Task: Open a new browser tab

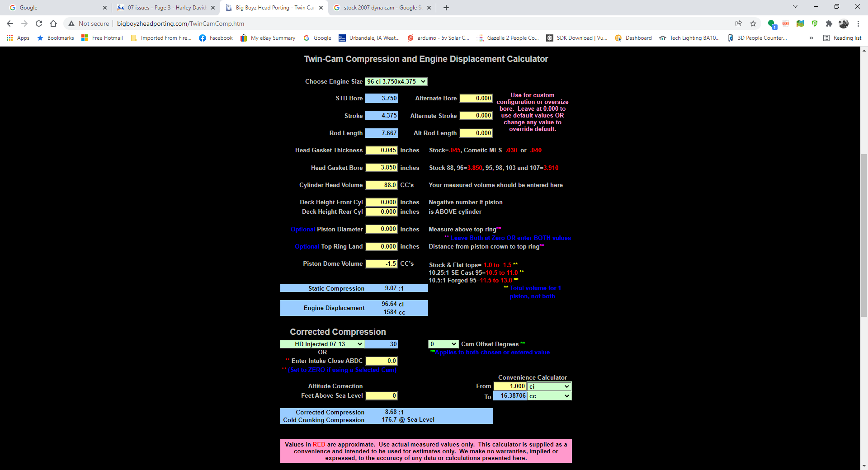Action: point(446,8)
